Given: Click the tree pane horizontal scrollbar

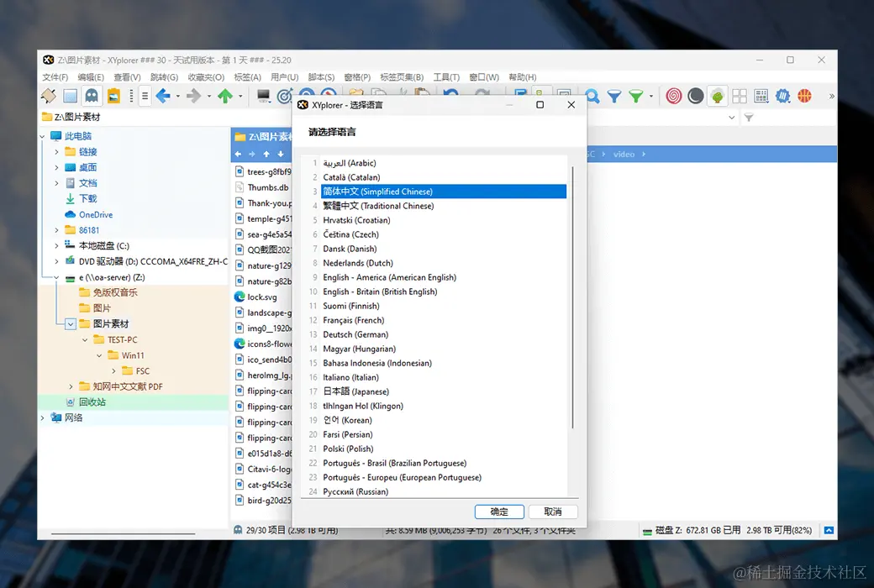Looking at the screenshot, I should point(124,533).
